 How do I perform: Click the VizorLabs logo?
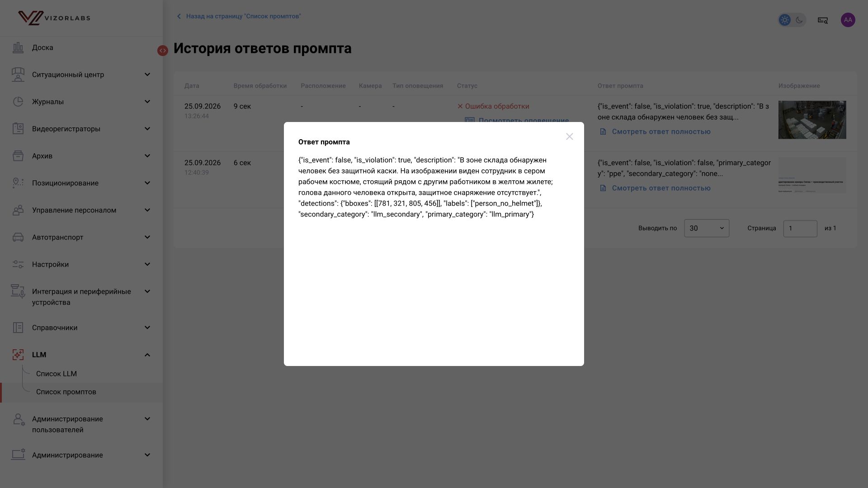54,18
